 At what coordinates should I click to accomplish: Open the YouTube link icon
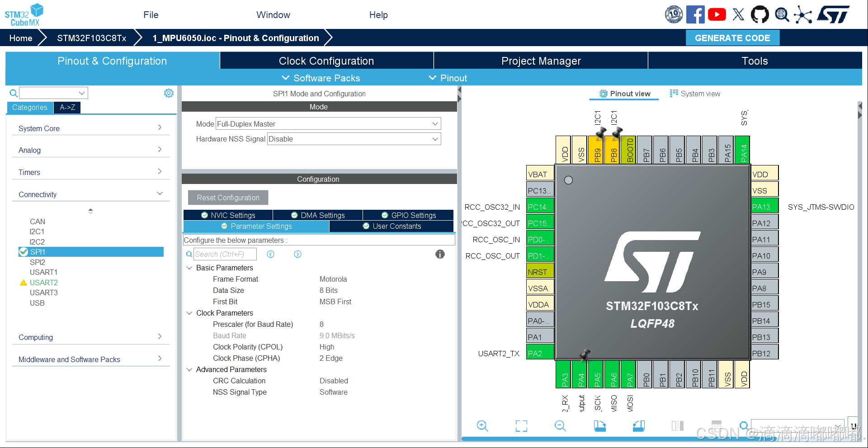tap(717, 14)
